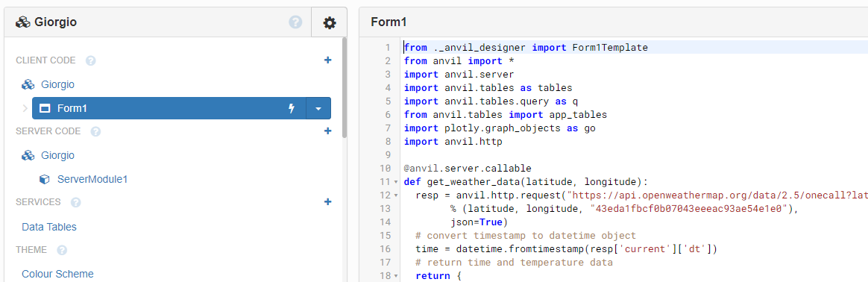This screenshot has width=868, height=282.
Task: Click the comment 'convert timestamp to datetime object'
Action: [x=525, y=236]
